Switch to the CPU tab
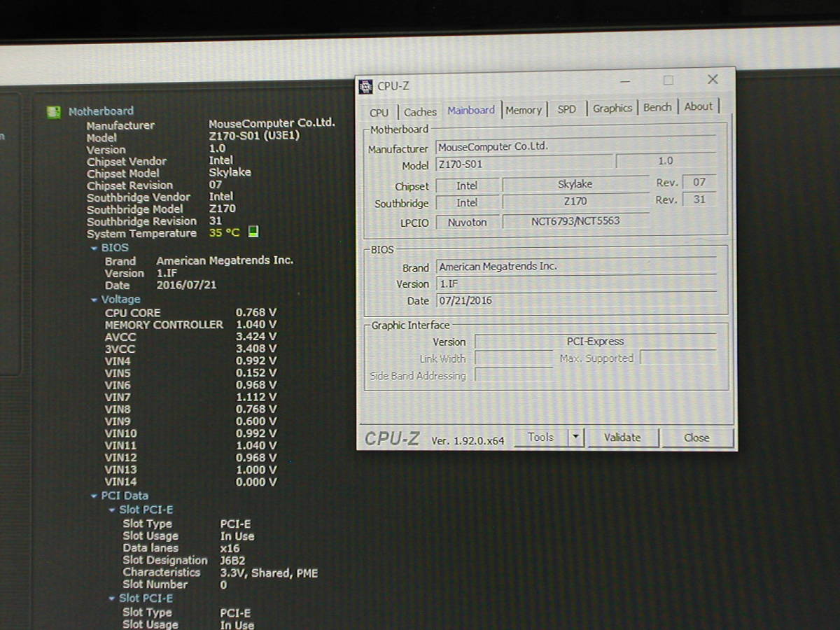This screenshot has height=630, width=840. (x=379, y=113)
